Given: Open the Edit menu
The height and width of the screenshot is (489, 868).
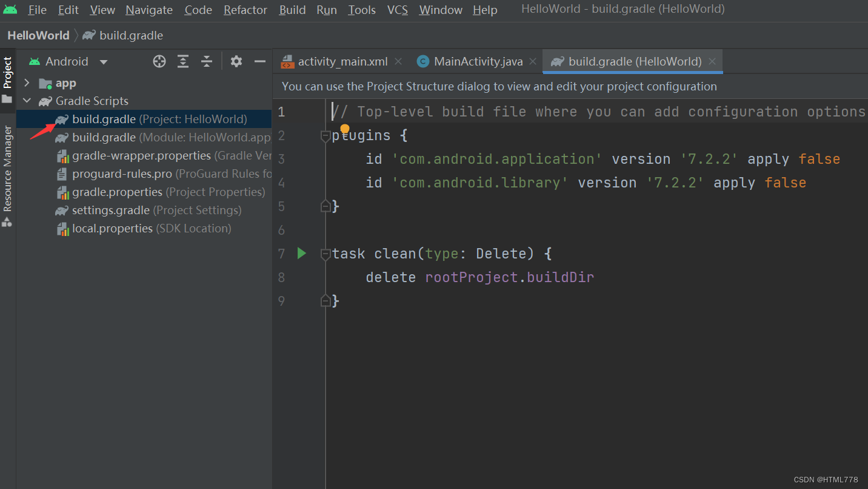Looking at the screenshot, I should pos(68,10).
